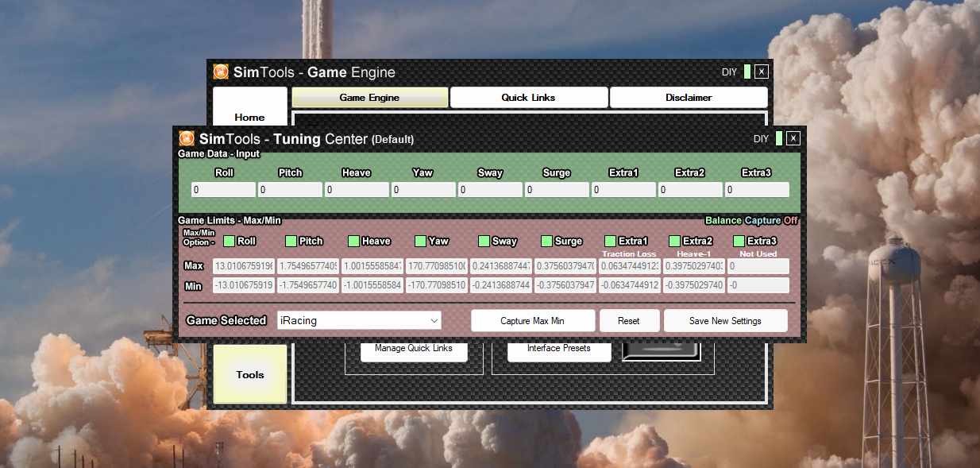Toggle the Yaw Max/Min option box
The width and height of the screenshot is (980, 468).
[420, 241]
